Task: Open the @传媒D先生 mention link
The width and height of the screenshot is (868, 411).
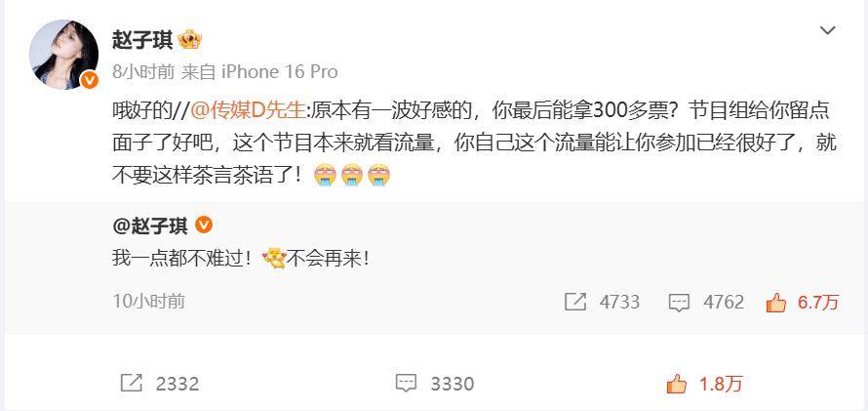Action: pos(248,110)
